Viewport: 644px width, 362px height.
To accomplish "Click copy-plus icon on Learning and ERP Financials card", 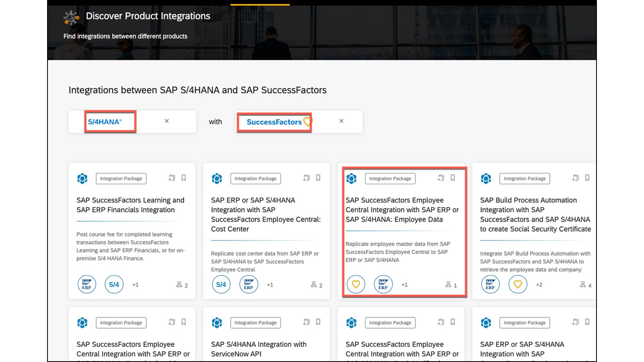I will [172, 178].
